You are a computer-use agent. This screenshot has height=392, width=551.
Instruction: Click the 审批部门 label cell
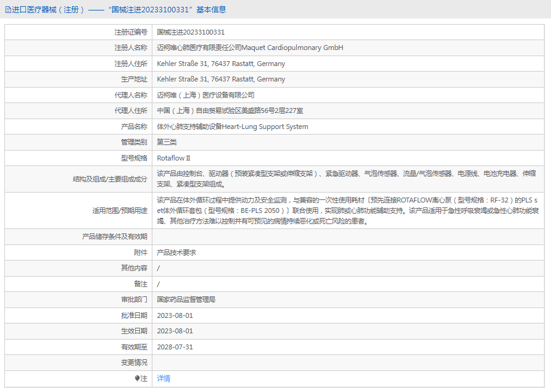pyautogui.click(x=78, y=299)
